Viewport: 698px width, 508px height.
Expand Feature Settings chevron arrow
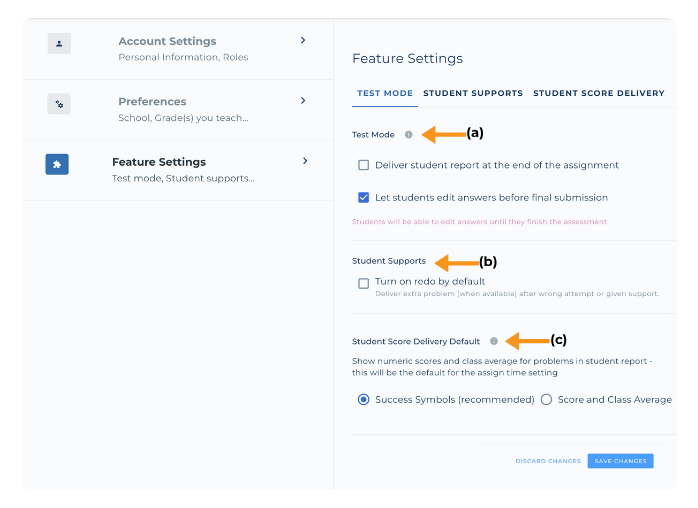pos(305,161)
